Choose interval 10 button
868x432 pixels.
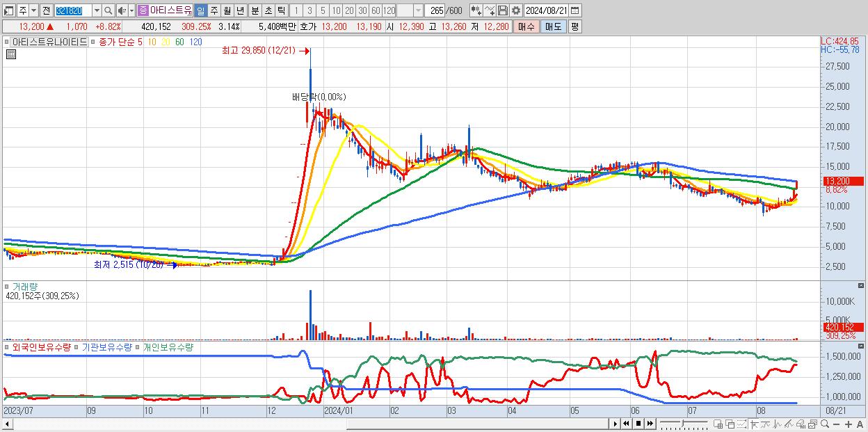tap(336, 10)
